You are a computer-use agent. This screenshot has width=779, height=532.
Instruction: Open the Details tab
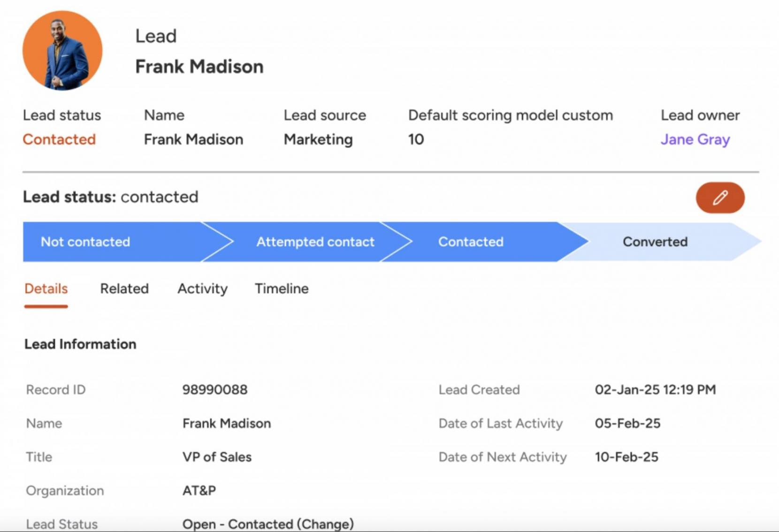tap(46, 289)
